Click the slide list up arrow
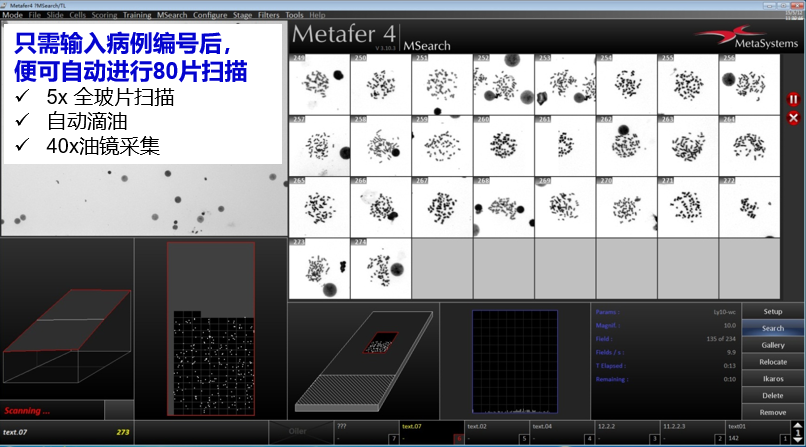806x447 pixels. pos(798,425)
